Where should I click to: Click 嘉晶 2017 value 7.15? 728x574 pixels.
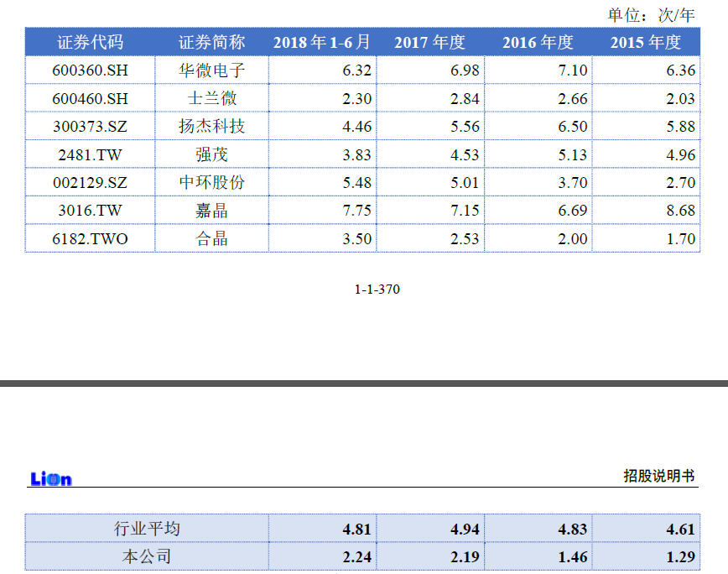465,211
